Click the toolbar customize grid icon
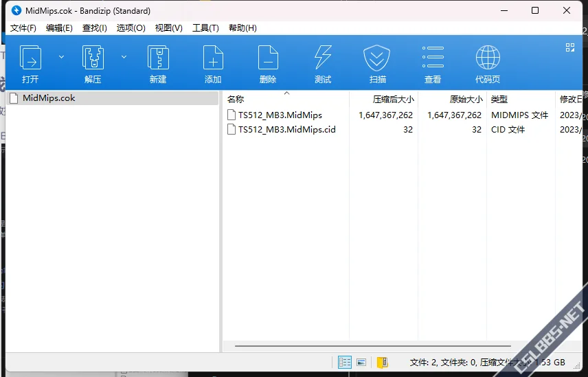This screenshot has height=377, width=588. pos(570,47)
